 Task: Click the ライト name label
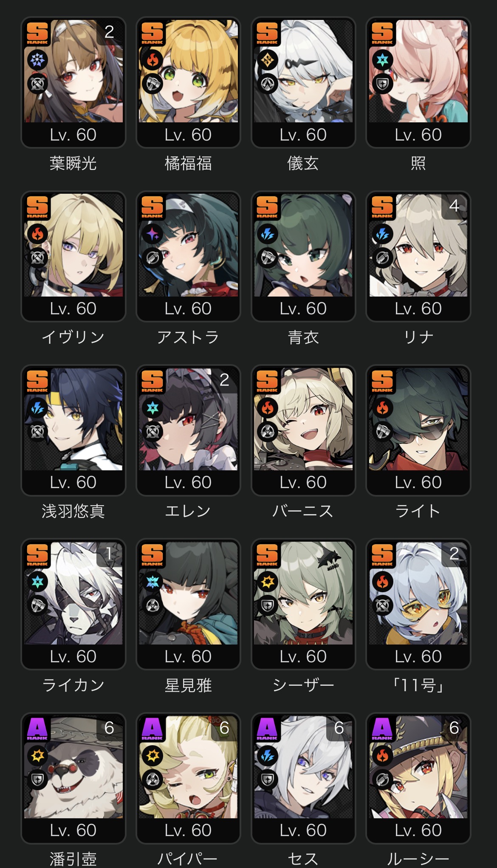tap(418, 511)
